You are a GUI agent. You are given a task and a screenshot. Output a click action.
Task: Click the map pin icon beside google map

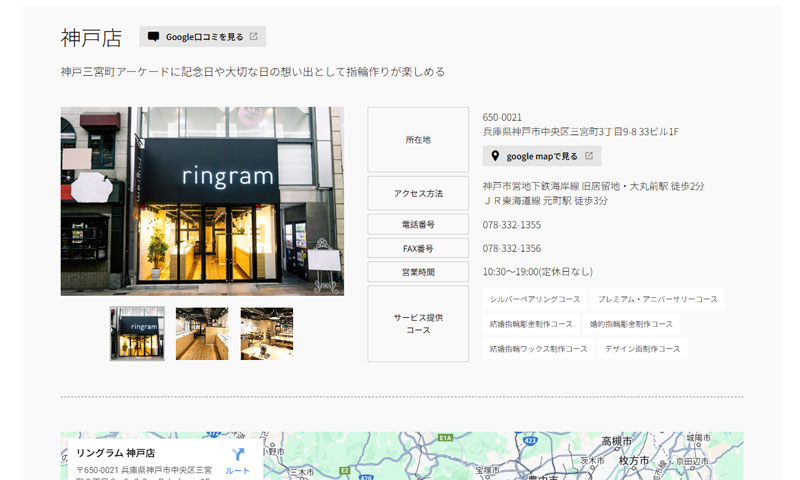(x=495, y=156)
